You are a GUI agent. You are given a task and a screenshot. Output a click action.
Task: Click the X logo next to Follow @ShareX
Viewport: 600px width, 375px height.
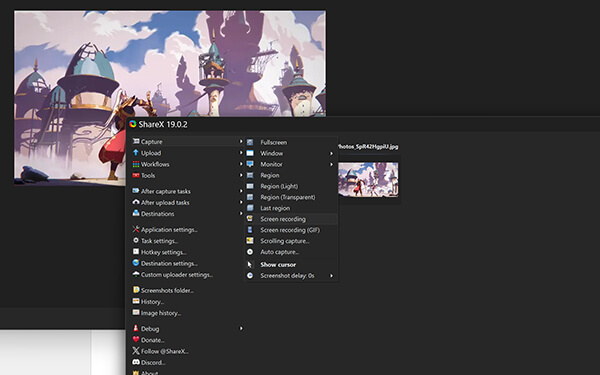pos(136,351)
